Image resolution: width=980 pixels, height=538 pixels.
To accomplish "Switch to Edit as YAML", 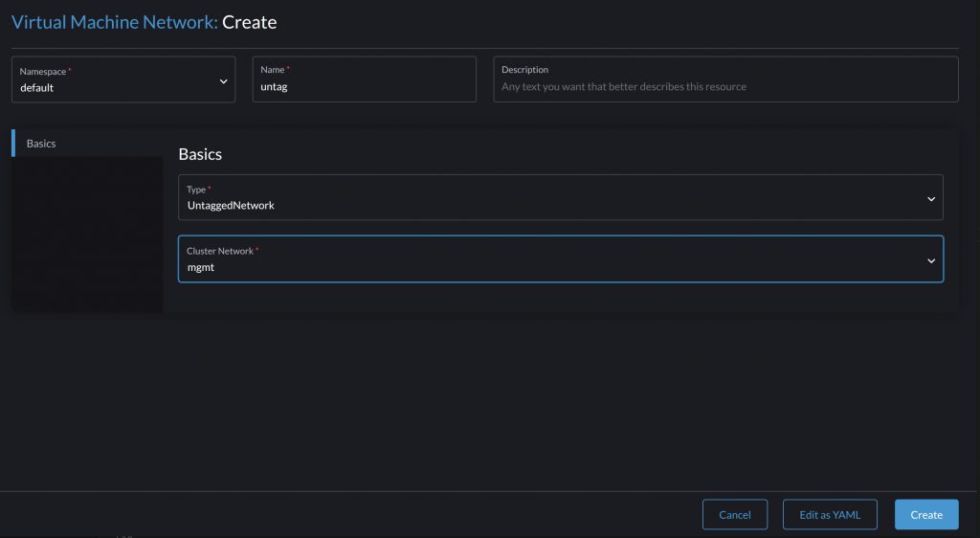I will (x=830, y=515).
